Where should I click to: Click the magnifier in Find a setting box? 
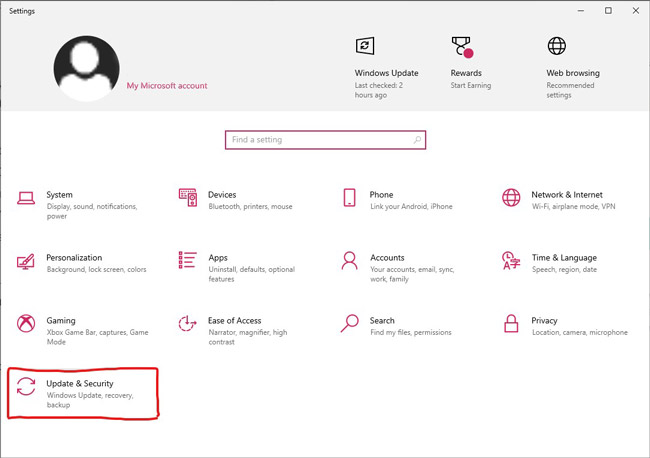[417, 140]
